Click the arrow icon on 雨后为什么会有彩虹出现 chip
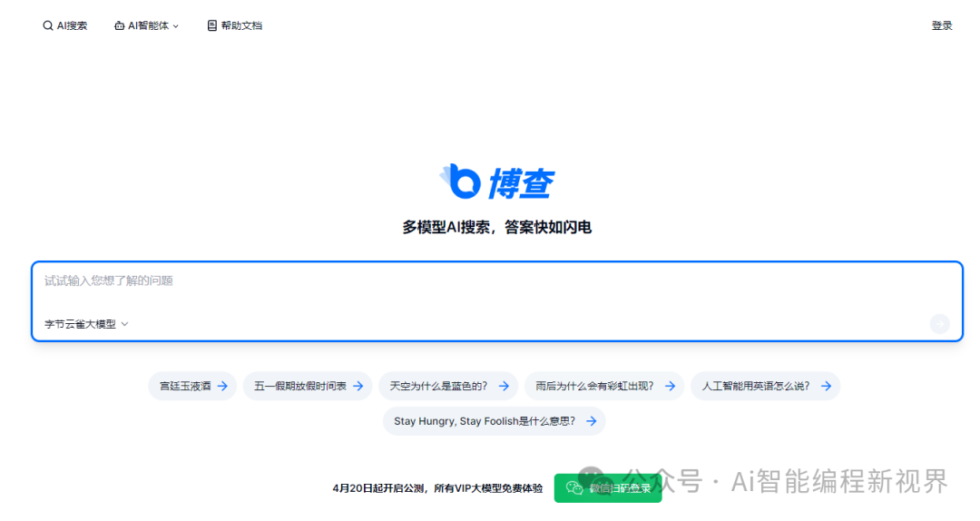 670,386
